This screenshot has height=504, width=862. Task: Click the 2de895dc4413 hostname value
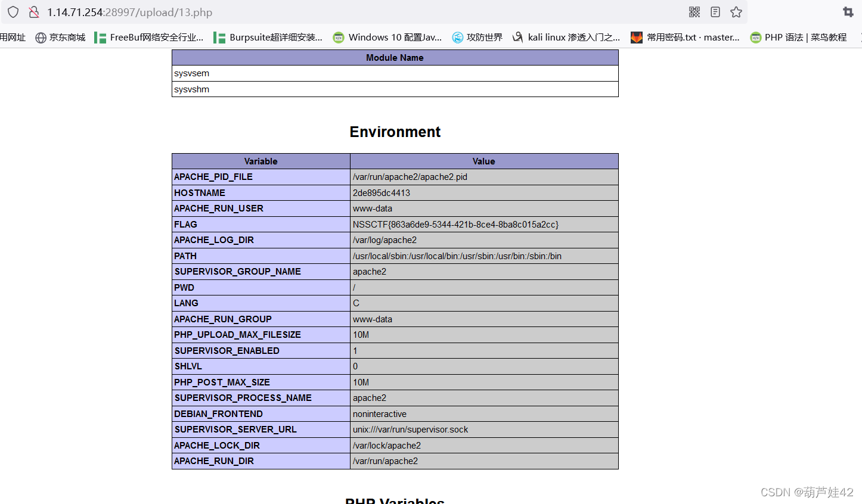click(484, 193)
